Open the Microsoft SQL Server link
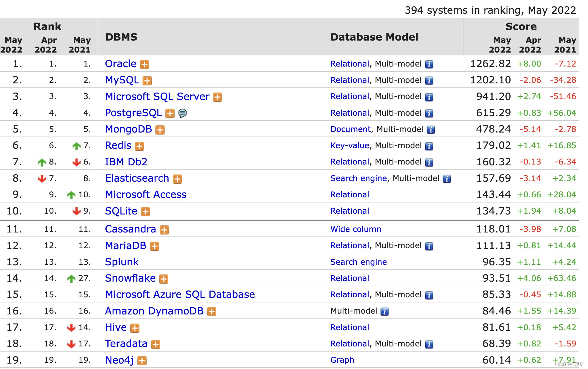The image size is (588, 369). pyautogui.click(x=157, y=96)
